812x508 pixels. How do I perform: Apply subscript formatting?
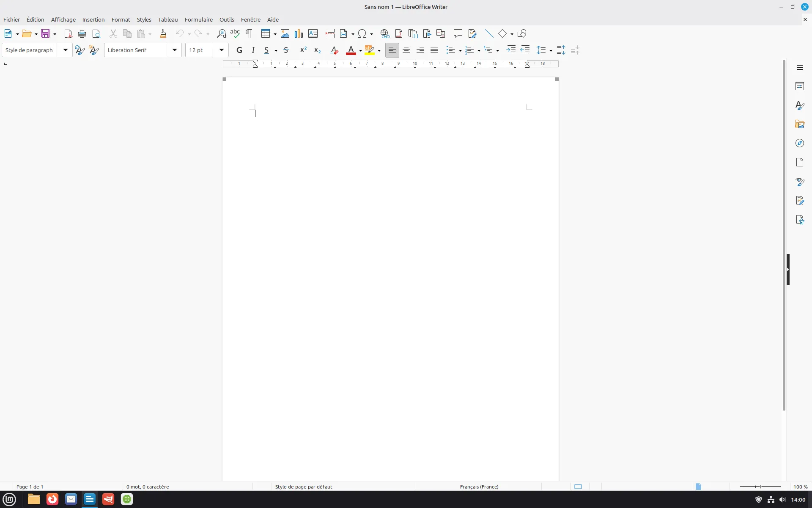tap(317, 50)
